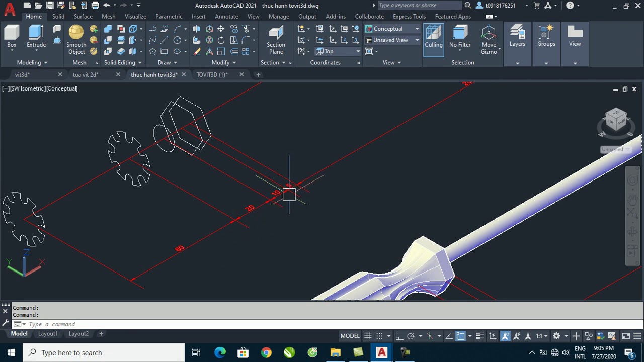Toggle lineweight display in status bar

(479, 336)
